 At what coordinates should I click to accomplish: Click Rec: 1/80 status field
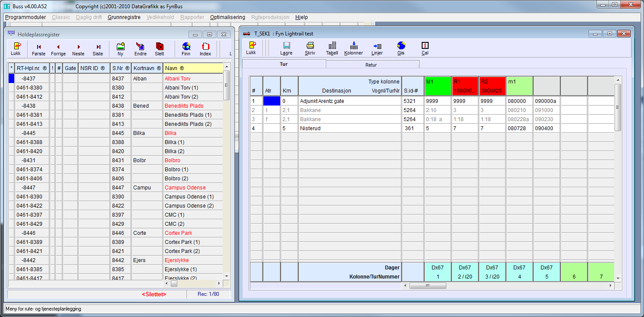click(x=208, y=295)
